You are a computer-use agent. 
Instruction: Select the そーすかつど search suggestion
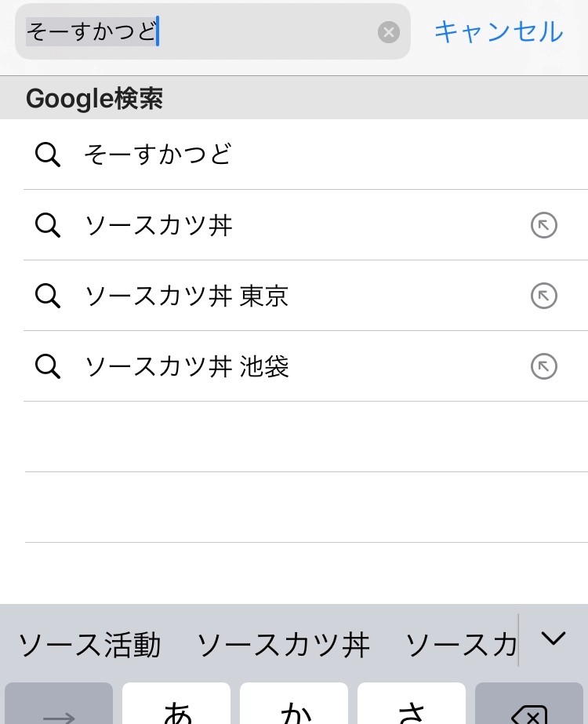(x=158, y=155)
